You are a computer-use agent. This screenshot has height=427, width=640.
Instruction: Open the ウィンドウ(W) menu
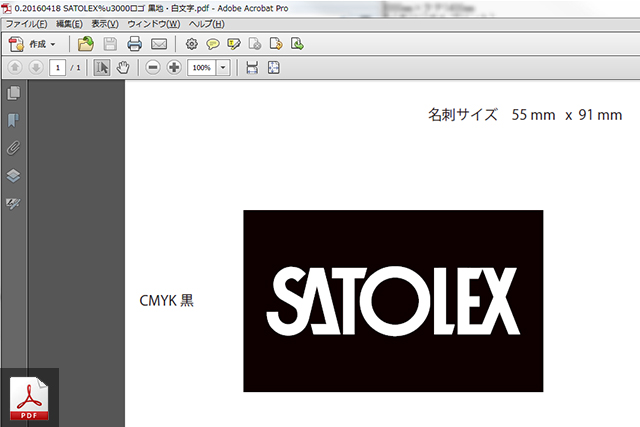(153, 24)
